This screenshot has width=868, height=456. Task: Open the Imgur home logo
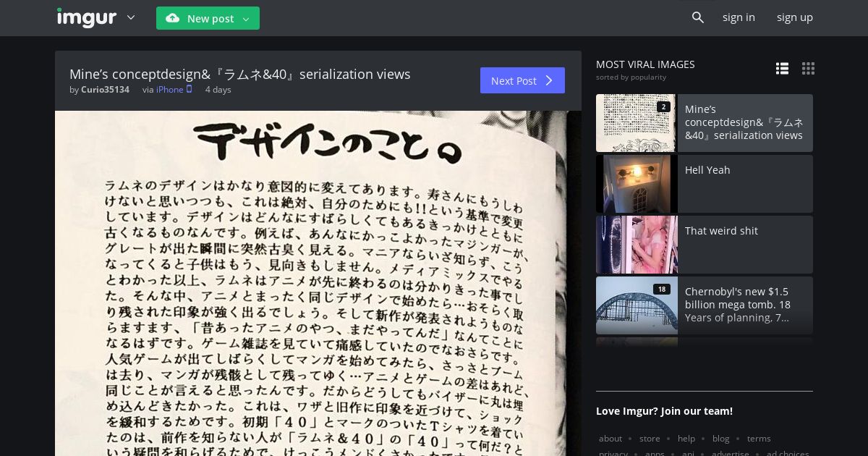tap(86, 17)
